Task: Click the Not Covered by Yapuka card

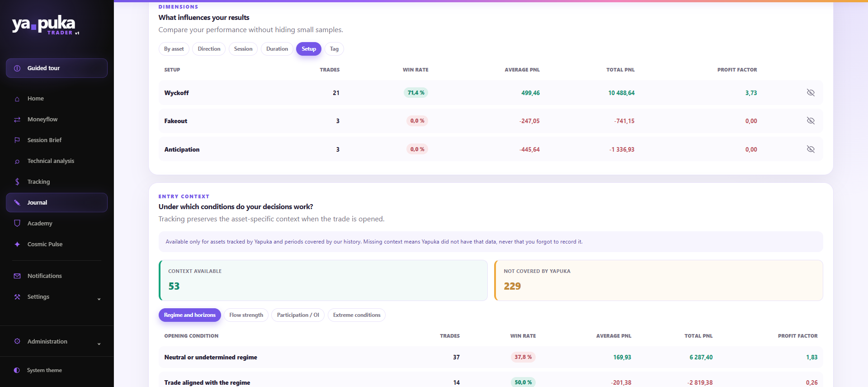Action: [x=659, y=280]
